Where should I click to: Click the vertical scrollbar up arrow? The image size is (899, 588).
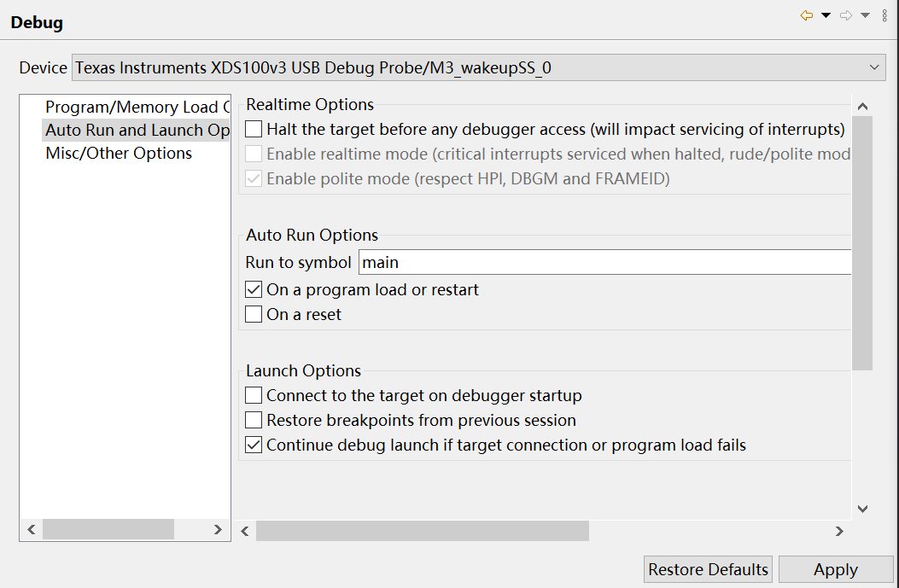[x=862, y=107]
